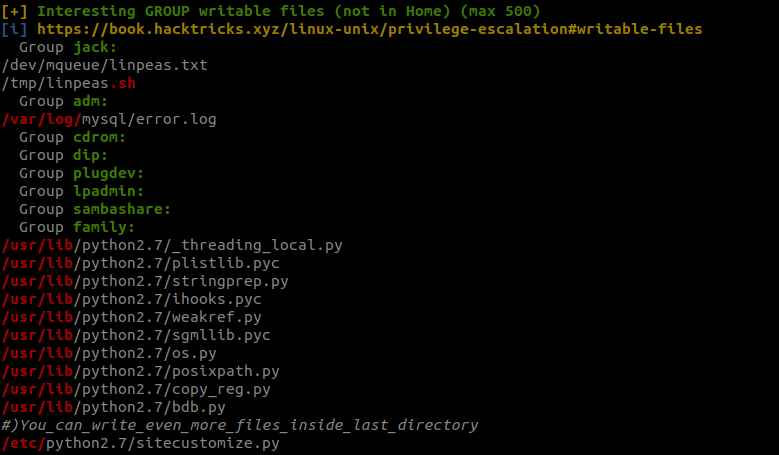The image size is (779, 455).
Task: Click the You_can_write_even_more_files note
Action: coord(239,425)
